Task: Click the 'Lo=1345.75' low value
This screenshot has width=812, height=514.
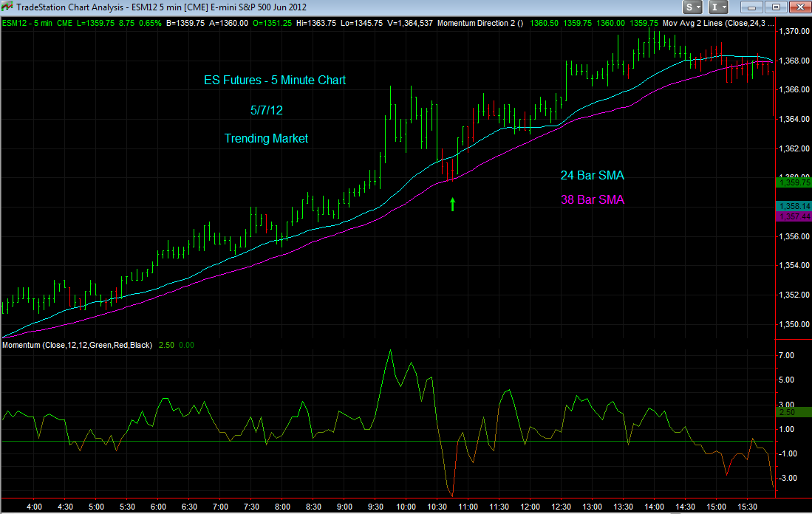Action: pyautogui.click(x=361, y=23)
